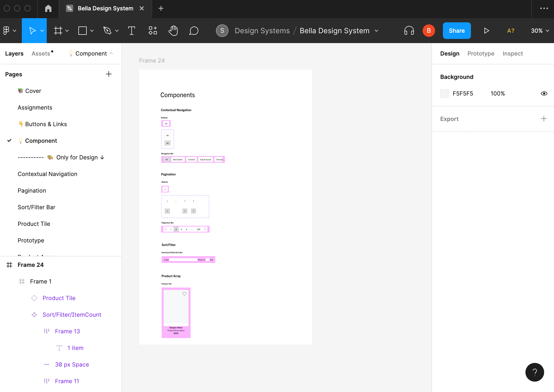The image size is (554, 392).
Task: Click page 2 in the pagination bar
Action: pos(176,229)
